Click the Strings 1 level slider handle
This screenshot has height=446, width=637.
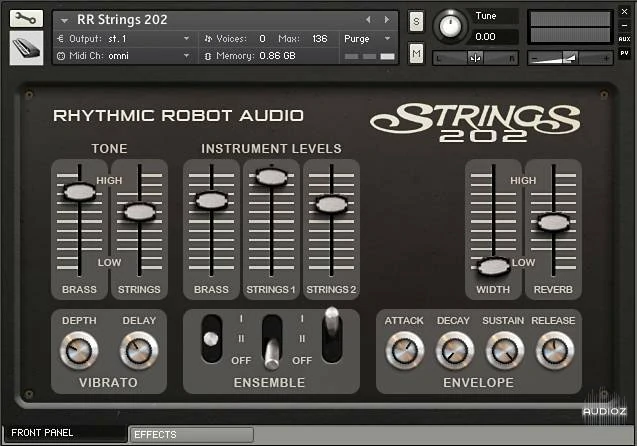(271, 177)
